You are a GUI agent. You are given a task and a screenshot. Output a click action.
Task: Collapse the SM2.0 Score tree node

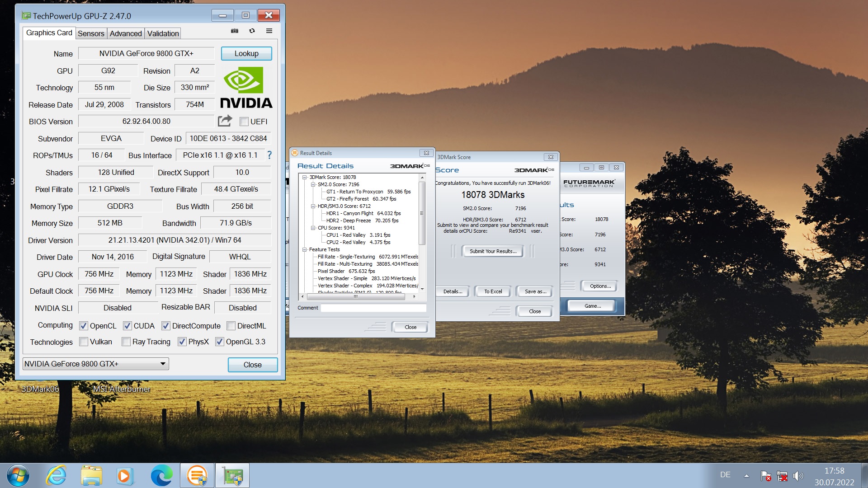313,184
